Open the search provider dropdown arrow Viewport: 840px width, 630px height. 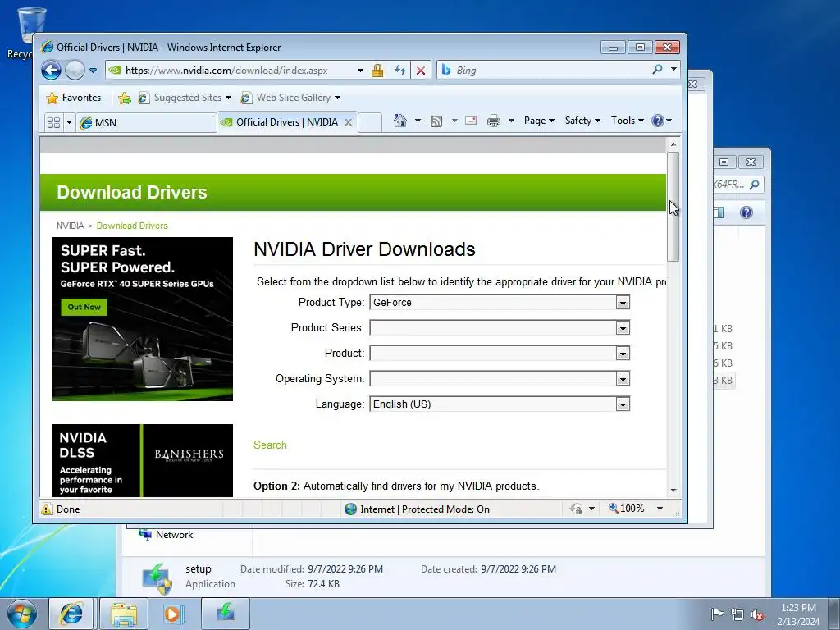pyautogui.click(x=673, y=69)
